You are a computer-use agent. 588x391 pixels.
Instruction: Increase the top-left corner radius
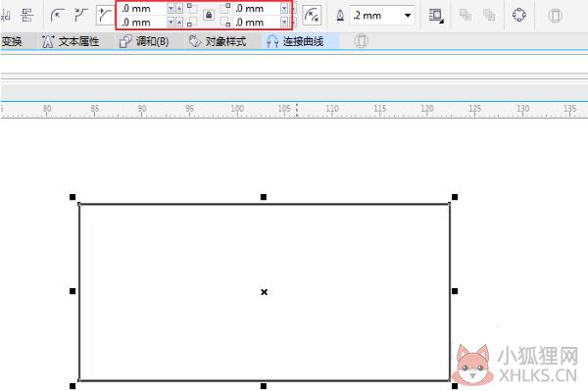pos(179,8)
